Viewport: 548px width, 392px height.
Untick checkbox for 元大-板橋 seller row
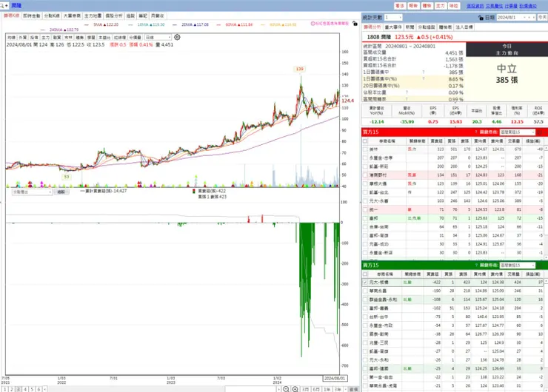tap(365, 283)
